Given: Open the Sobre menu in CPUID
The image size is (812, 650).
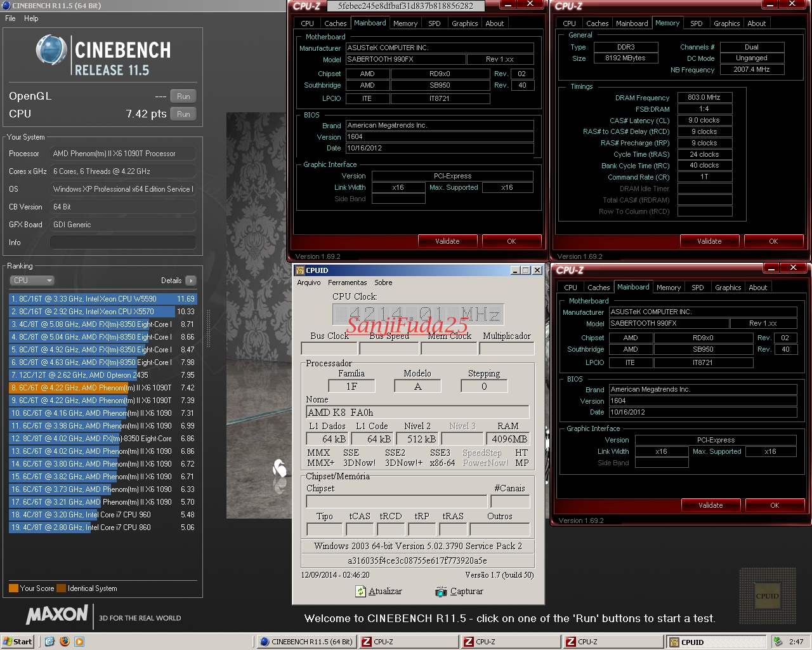Looking at the screenshot, I should point(383,282).
